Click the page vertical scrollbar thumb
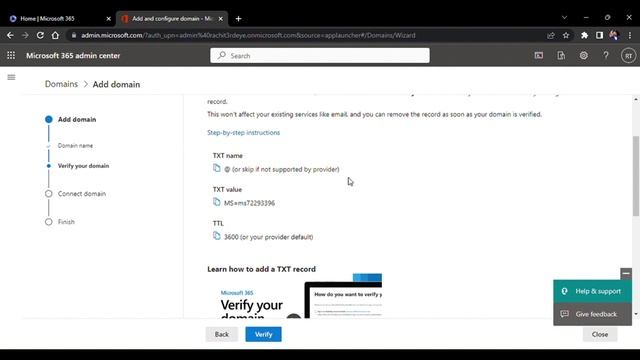 pos(636,176)
